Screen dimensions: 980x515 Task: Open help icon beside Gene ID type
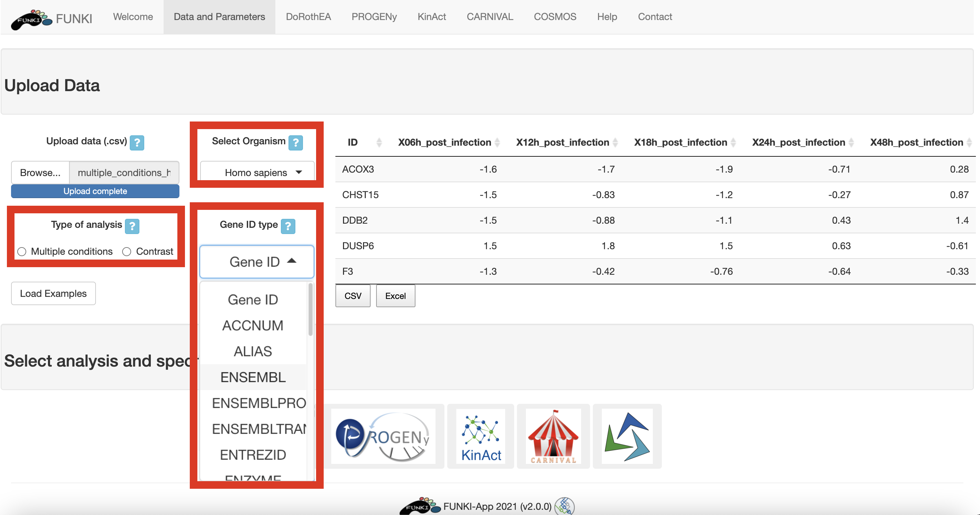click(x=288, y=226)
